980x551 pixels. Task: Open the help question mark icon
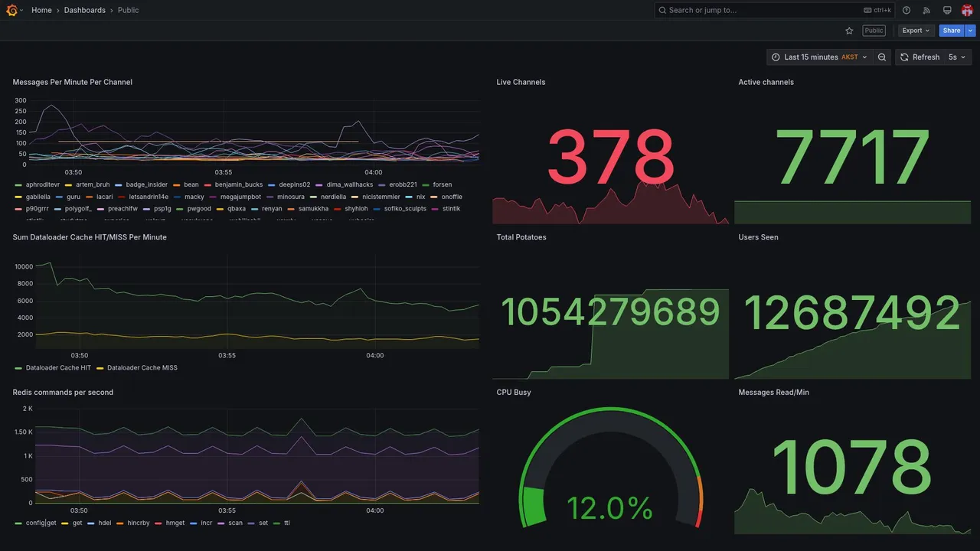(x=906, y=10)
